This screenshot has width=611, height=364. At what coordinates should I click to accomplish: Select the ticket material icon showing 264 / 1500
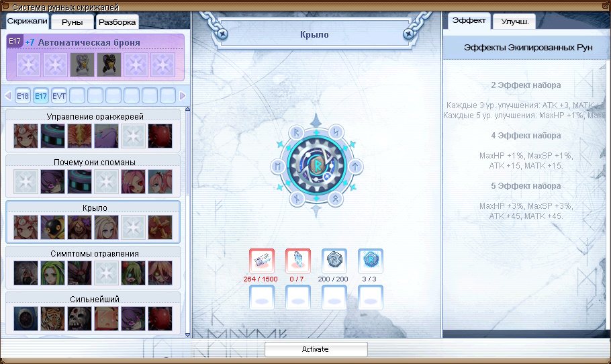(x=261, y=261)
